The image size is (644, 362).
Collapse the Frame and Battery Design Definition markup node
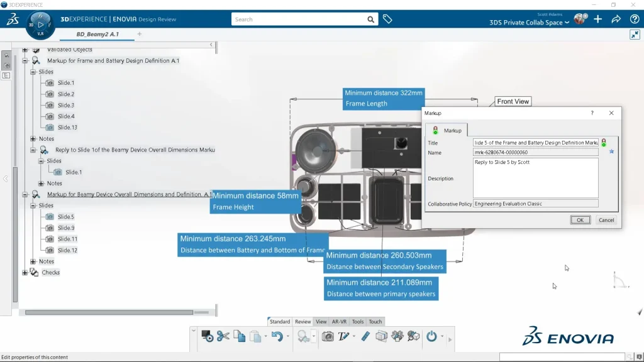(x=25, y=61)
